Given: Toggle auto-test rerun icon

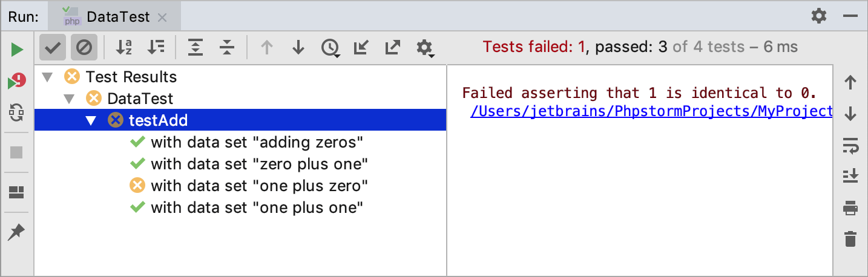Looking at the screenshot, I should [x=17, y=113].
